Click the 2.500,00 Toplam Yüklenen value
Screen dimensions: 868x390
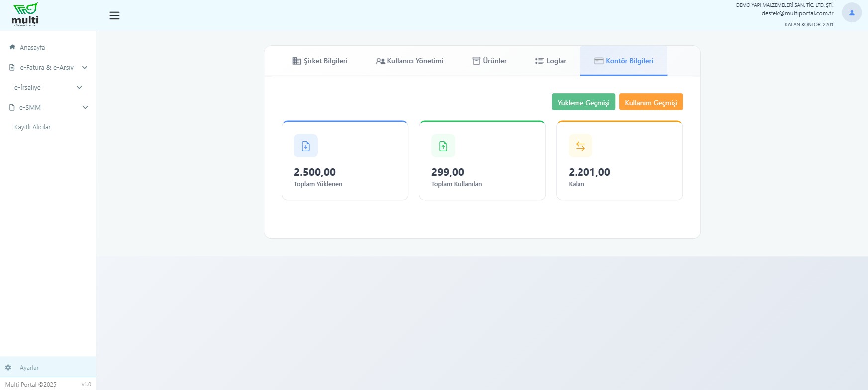coord(315,172)
